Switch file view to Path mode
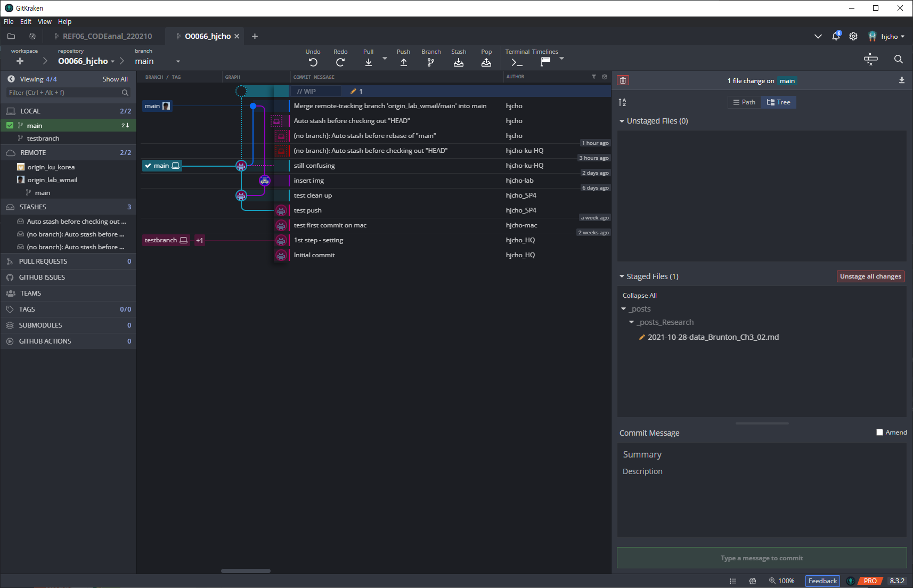 click(x=744, y=102)
